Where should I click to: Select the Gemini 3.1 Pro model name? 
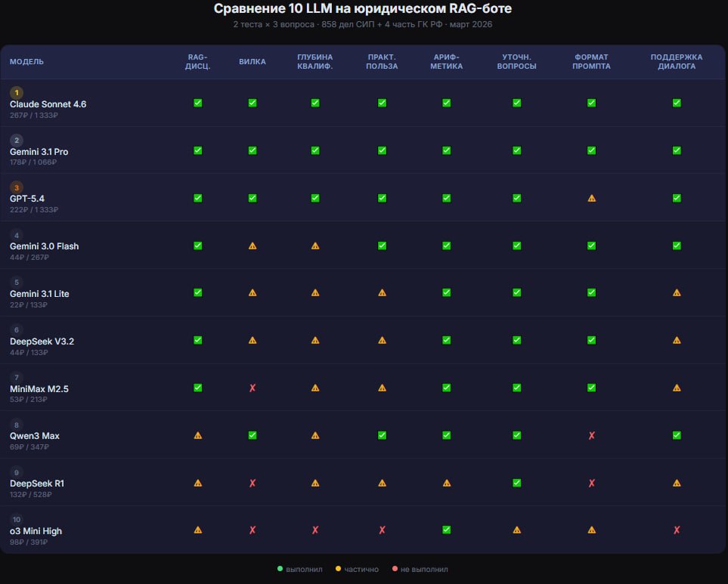coord(39,152)
